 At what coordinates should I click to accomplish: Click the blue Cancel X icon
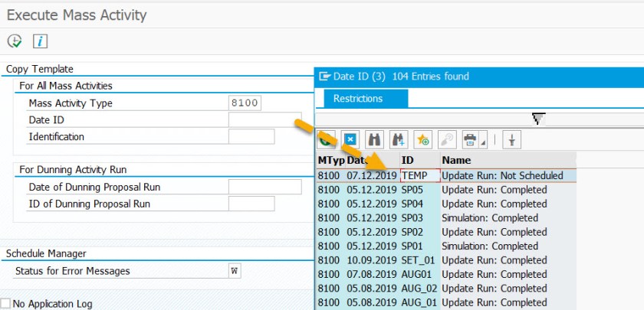350,139
